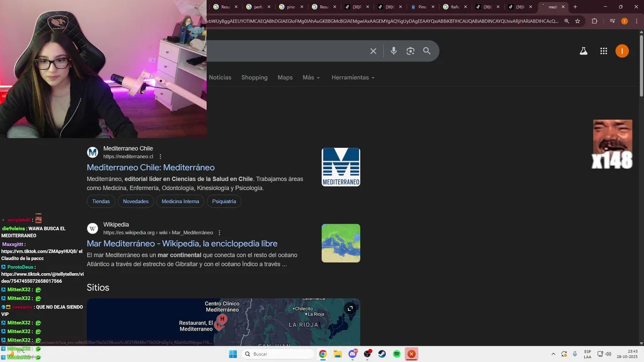The image size is (644, 362).
Task: Click the taskbar Buscar search box
Action: (278, 354)
